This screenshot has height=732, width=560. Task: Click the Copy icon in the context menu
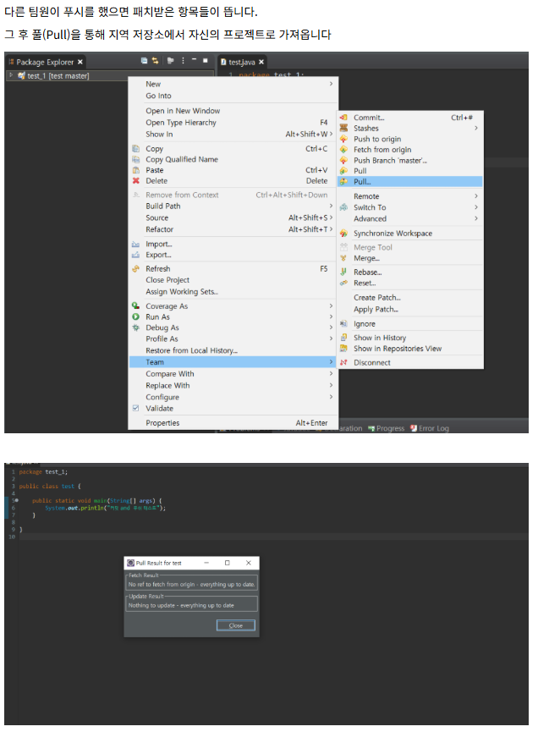tap(136, 148)
